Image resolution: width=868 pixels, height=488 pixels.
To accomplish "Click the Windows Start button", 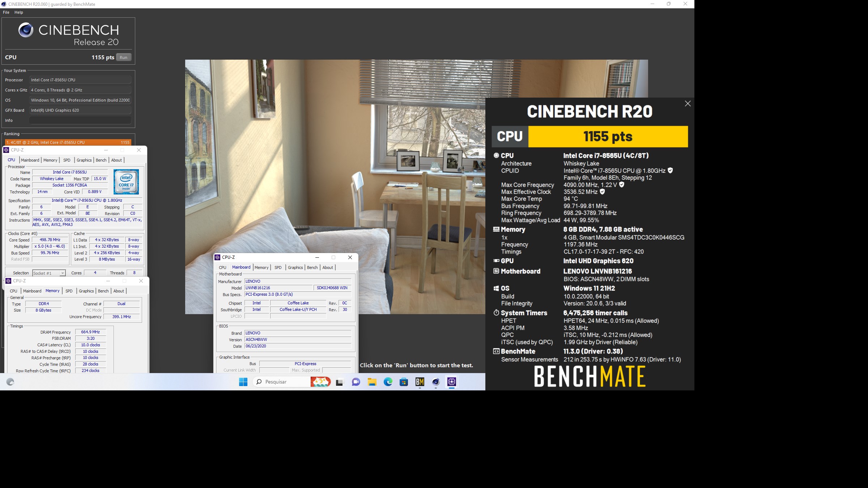I will pos(243,382).
